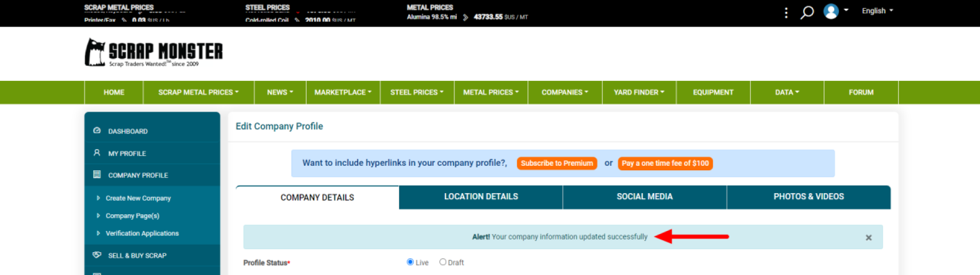
Task: Click the search magnifier icon
Action: pyautogui.click(x=807, y=12)
